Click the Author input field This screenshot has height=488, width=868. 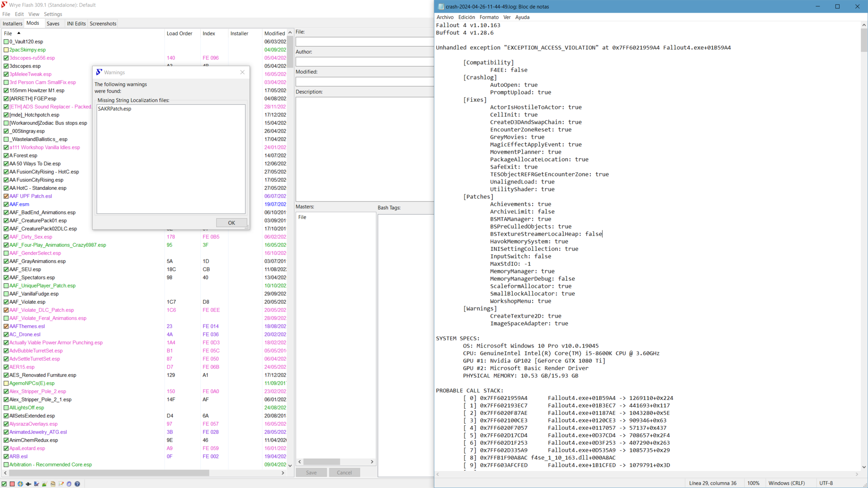tap(364, 61)
